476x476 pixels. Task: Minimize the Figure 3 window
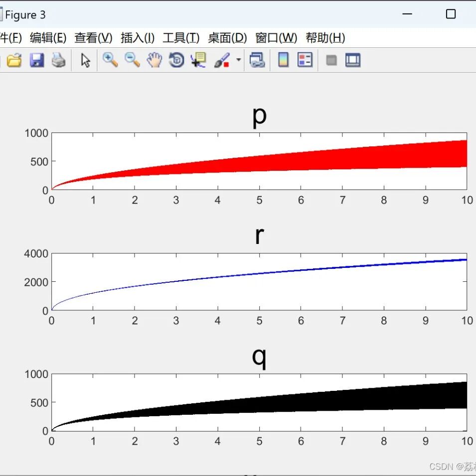click(x=407, y=14)
